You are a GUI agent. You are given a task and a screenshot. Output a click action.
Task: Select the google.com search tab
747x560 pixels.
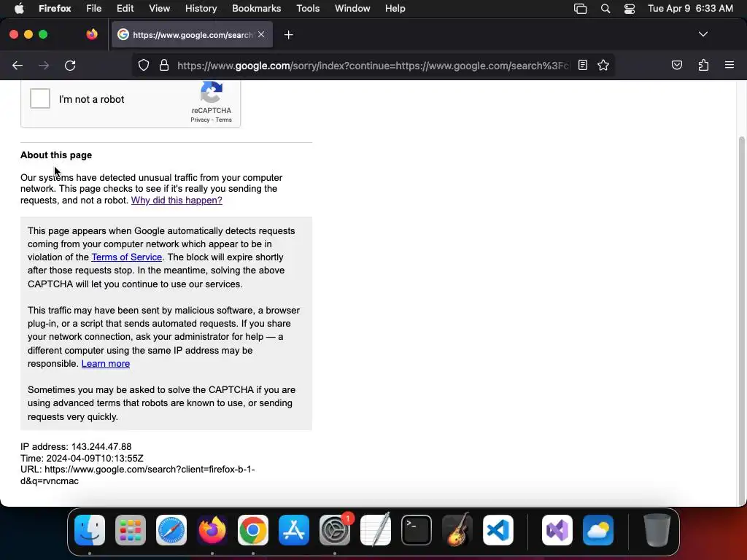192,34
